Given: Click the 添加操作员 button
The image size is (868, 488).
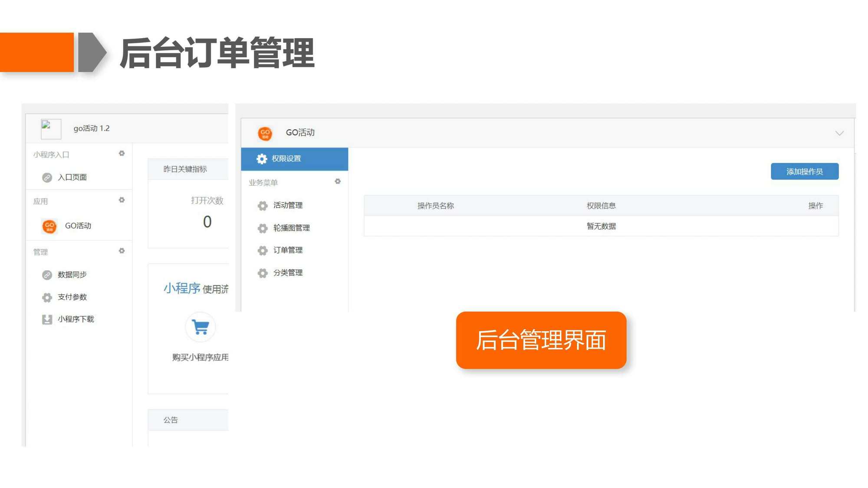Looking at the screenshot, I should point(804,171).
